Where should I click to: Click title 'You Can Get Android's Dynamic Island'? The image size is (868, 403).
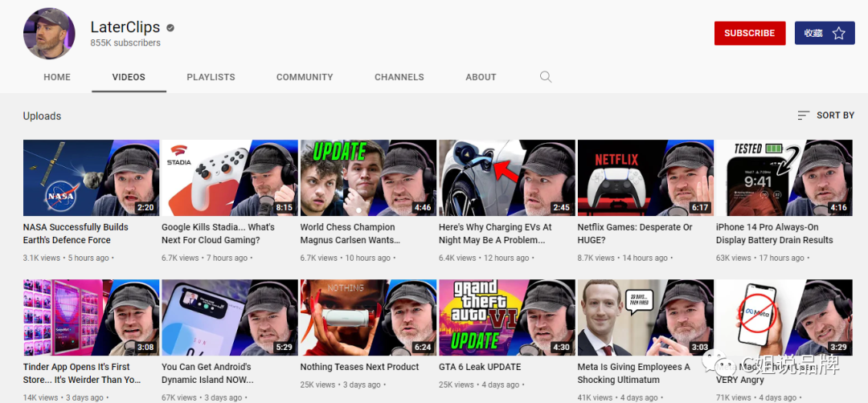point(207,373)
